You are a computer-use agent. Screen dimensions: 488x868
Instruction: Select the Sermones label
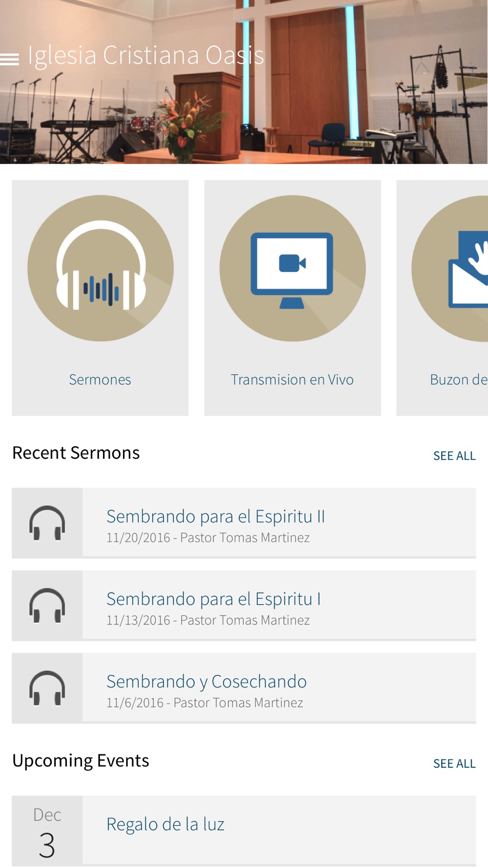[x=100, y=379]
